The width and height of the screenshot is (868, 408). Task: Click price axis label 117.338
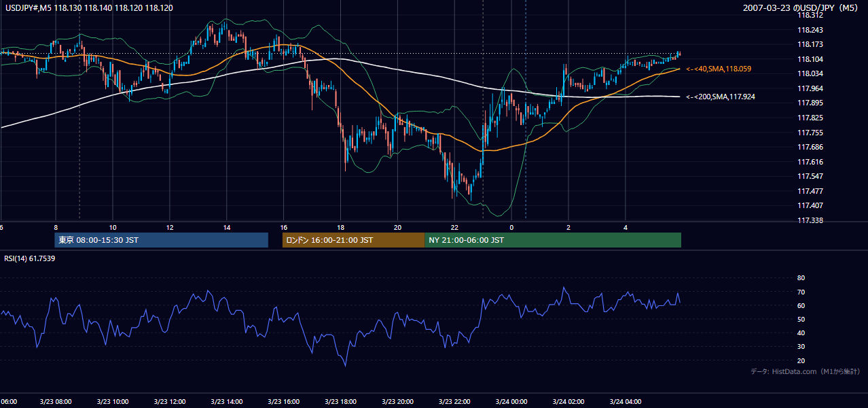810,220
